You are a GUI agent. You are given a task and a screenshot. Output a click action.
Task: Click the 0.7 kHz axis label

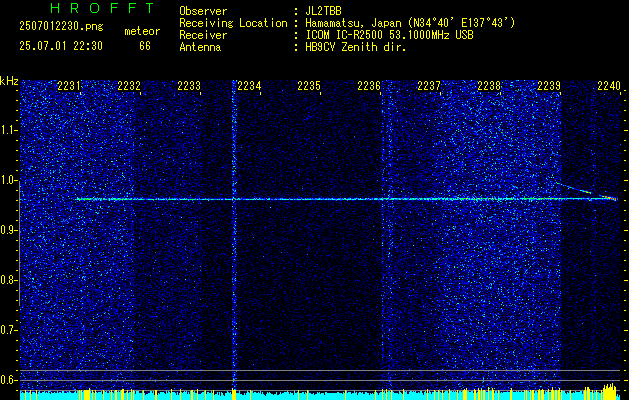pos(8,330)
